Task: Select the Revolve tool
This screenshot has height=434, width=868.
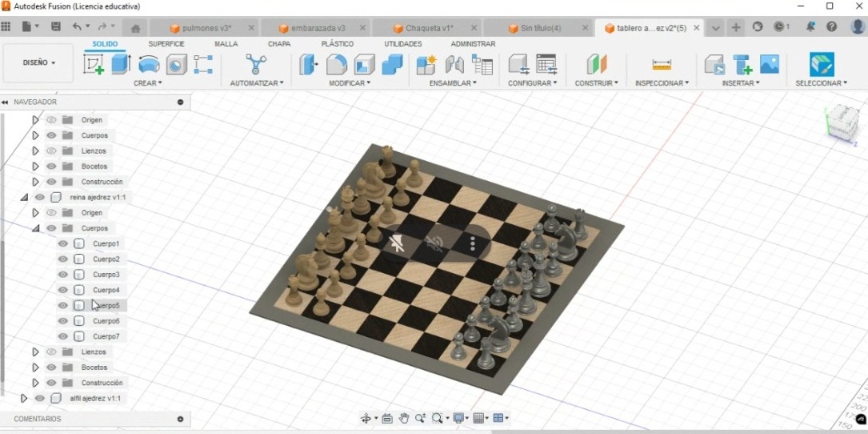Action: click(x=149, y=64)
